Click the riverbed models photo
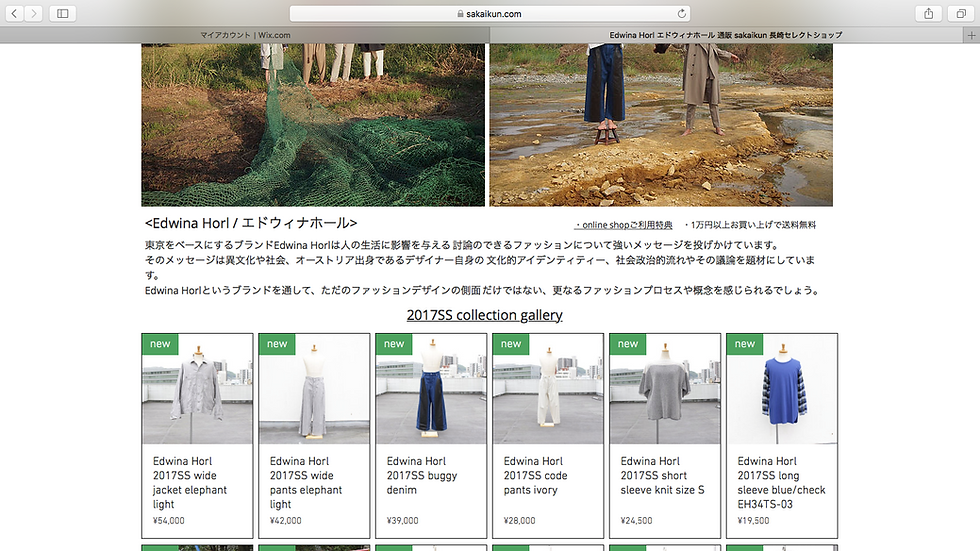 point(661,125)
